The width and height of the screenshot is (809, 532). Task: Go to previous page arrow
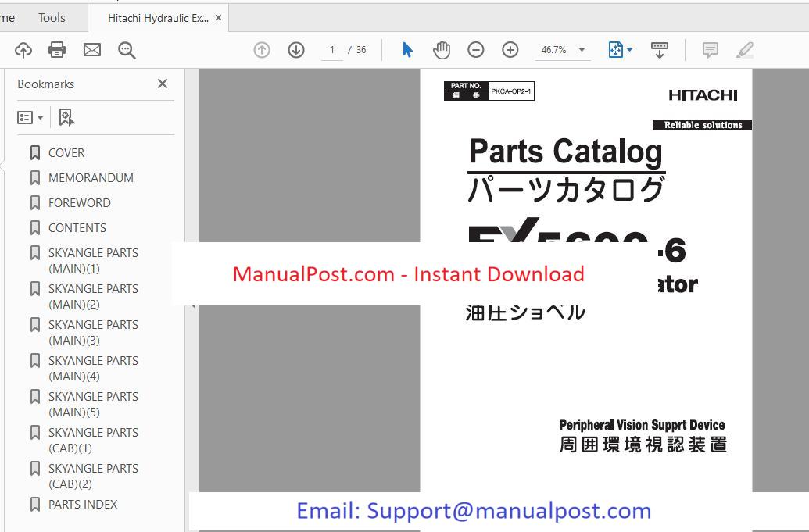pyautogui.click(x=262, y=50)
